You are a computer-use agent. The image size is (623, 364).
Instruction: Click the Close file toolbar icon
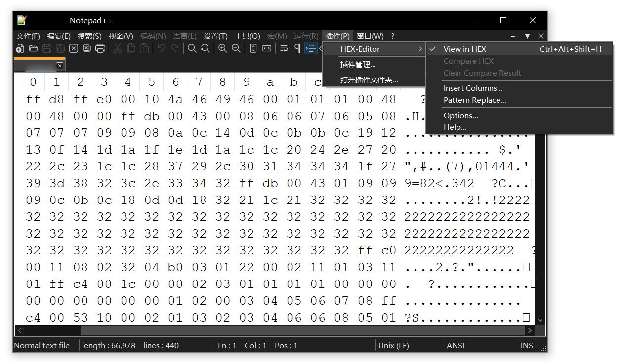click(74, 48)
